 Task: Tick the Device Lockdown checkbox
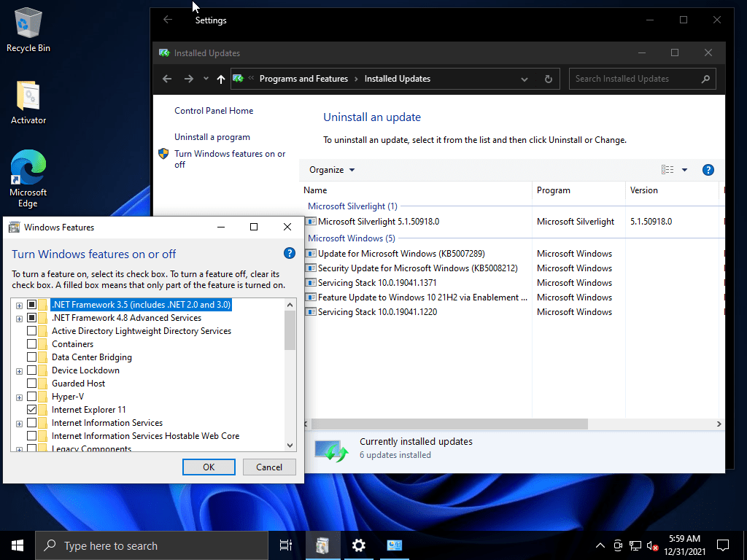point(32,370)
